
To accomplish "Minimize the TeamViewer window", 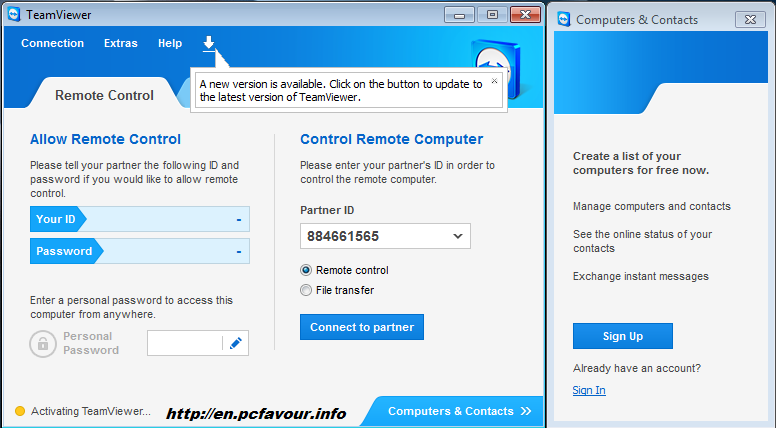I will tap(459, 14).
